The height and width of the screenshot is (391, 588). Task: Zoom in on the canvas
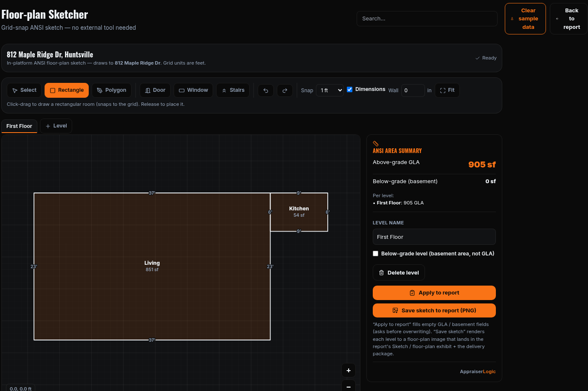tap(349, 370)
